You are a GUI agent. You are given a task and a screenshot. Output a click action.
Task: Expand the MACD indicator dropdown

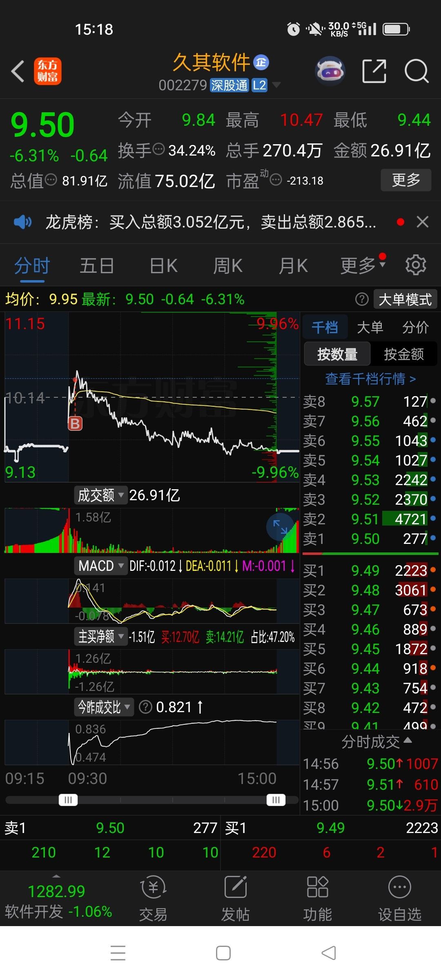coord(101,566)
